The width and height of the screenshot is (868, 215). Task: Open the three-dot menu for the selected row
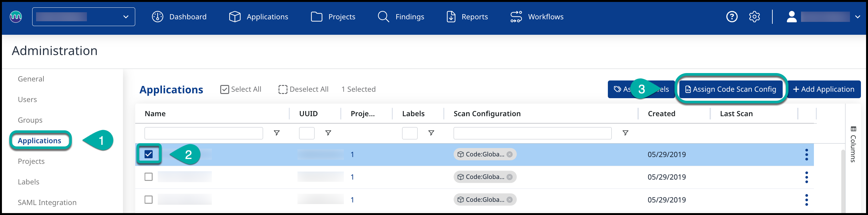click(806, 155)
